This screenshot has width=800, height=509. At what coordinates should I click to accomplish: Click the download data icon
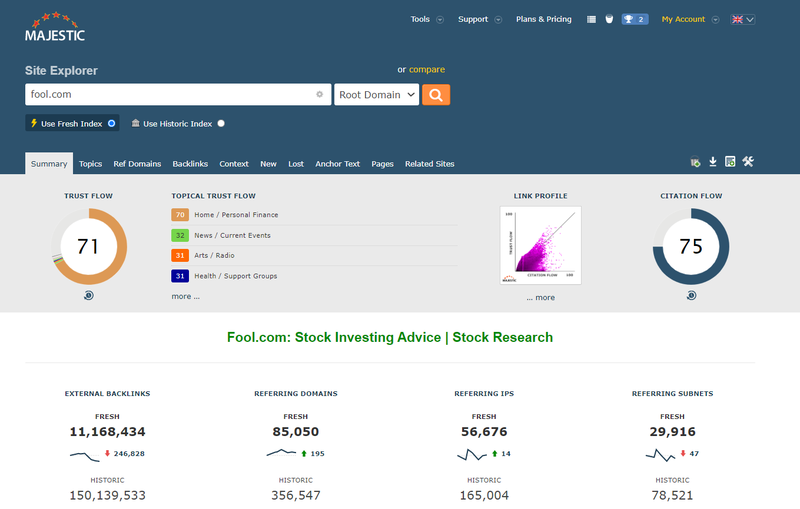(x=713, y=162)
